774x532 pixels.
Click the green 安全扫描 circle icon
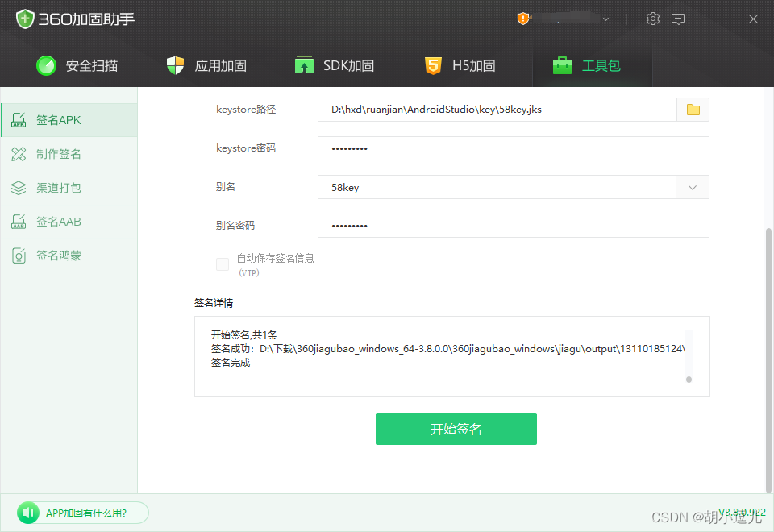[47, 65]
